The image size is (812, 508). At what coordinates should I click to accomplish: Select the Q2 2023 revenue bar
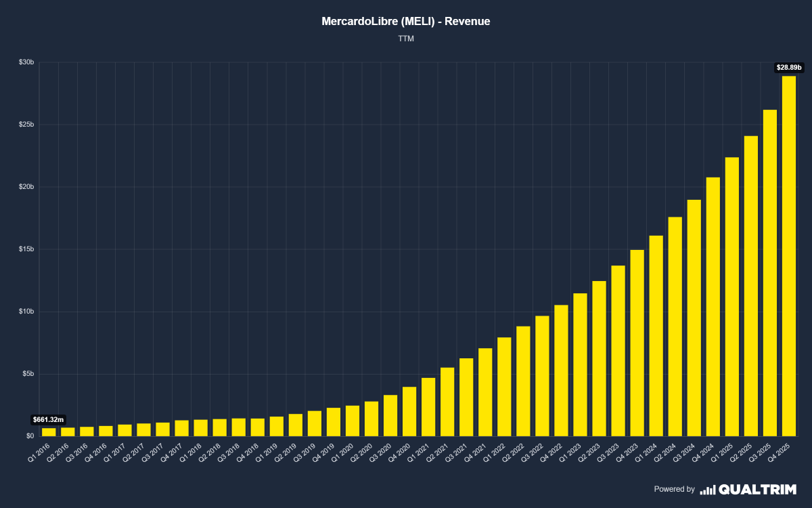(600, 358)
